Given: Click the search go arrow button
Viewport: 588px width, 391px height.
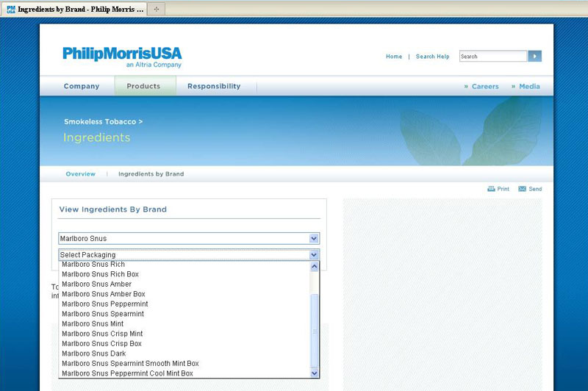Looking at the screenshot, I should pos(534,56).
